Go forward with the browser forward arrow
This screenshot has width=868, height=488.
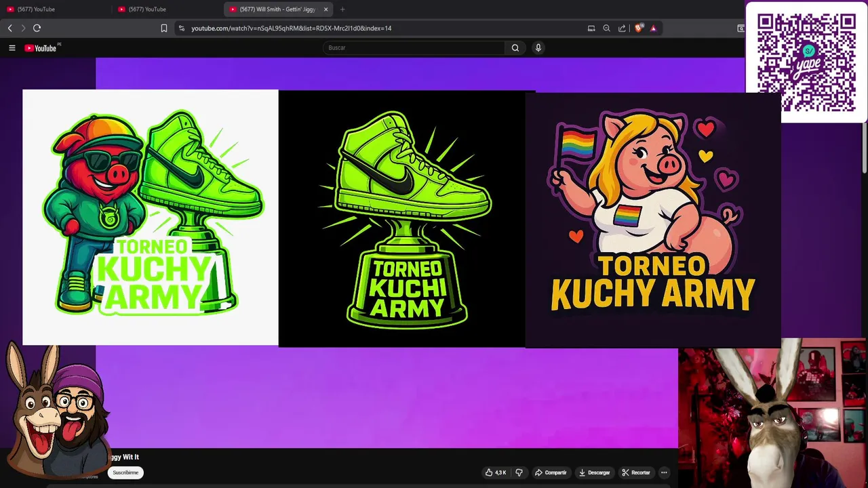(23, 28)
